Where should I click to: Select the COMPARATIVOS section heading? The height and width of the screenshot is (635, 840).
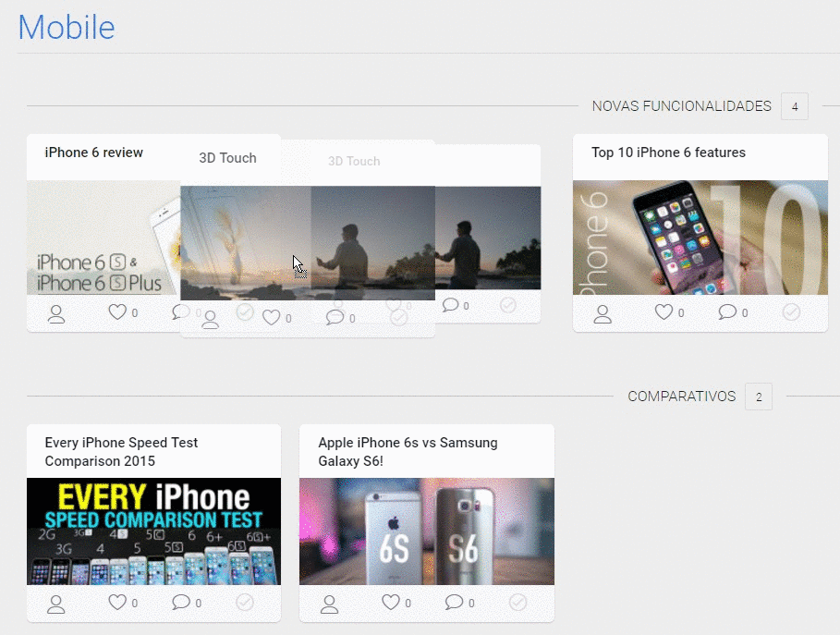pyautogui.click(x=681, y=397)
